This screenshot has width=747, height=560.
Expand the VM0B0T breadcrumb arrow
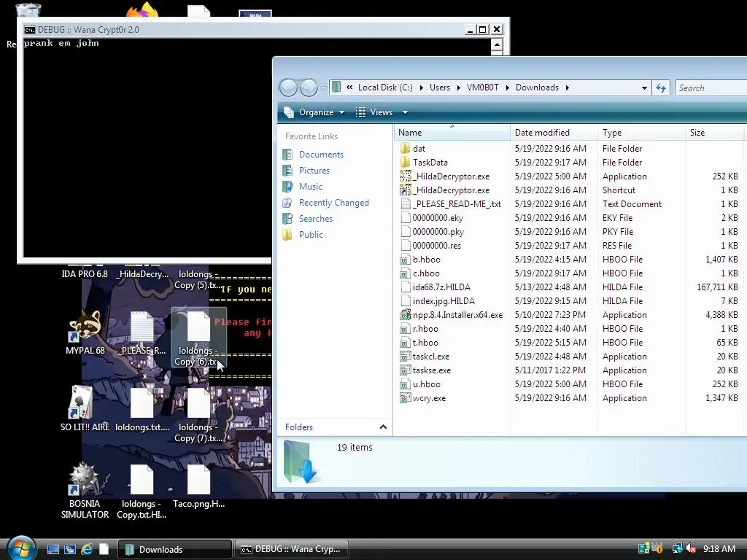508,87
